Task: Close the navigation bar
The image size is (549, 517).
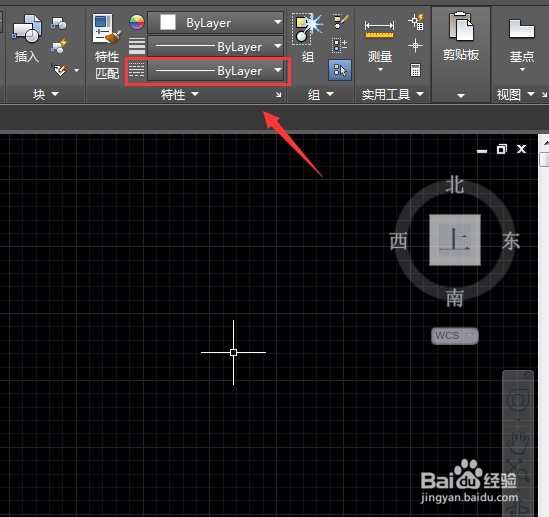Action: click(x=528, y=375)
